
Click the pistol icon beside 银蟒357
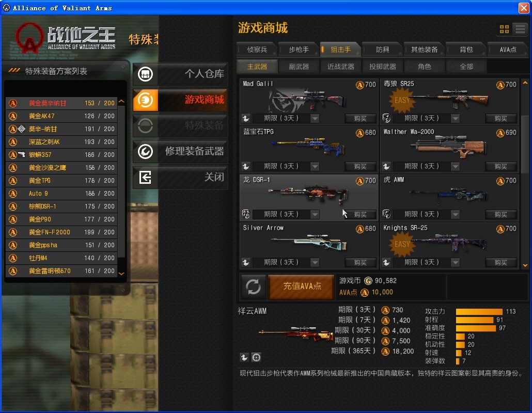(22, 155)
